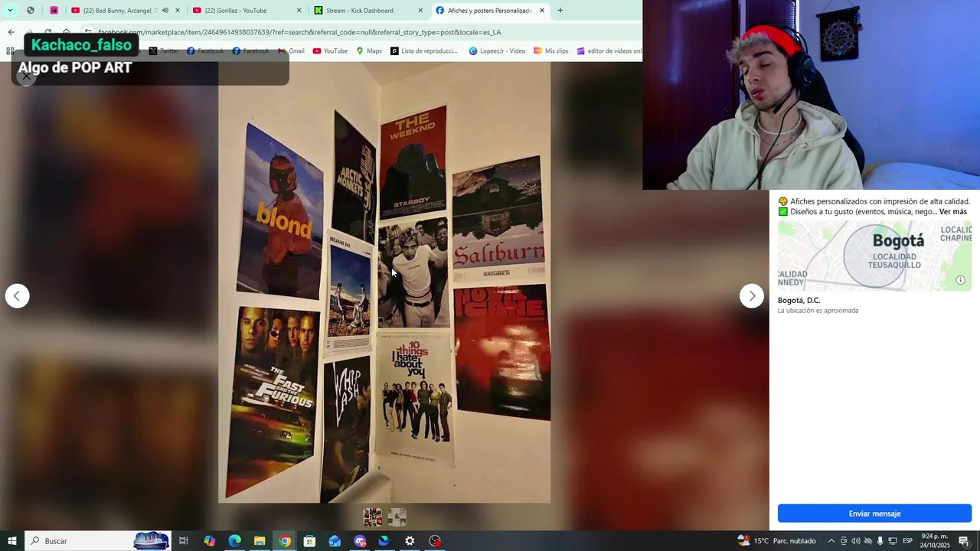Open Microsoft Edge from the taskbar

234,541
